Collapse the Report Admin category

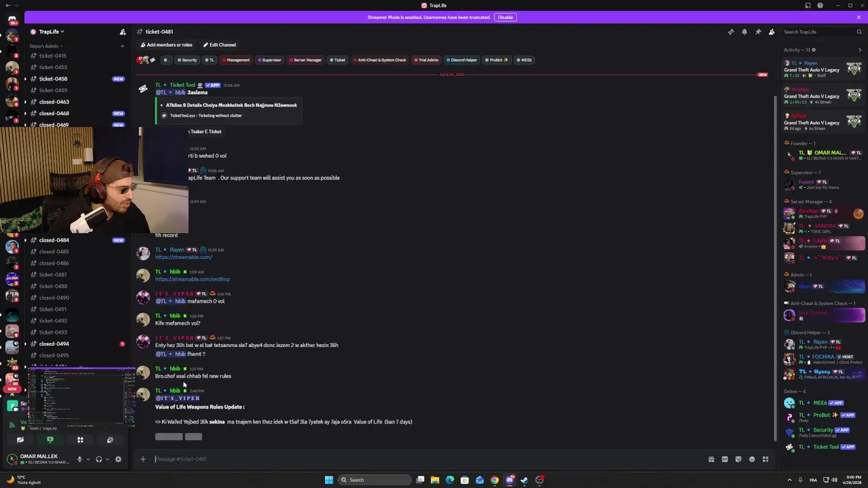45,46
